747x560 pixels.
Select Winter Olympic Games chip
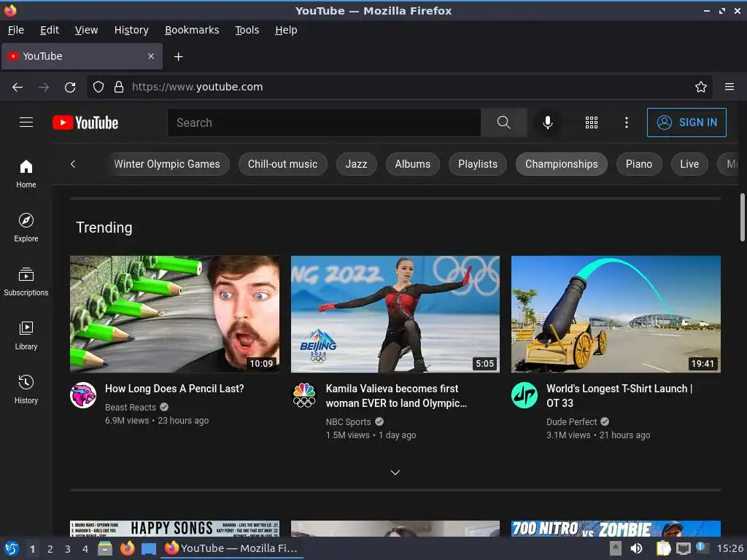click(x=167, y=164)
